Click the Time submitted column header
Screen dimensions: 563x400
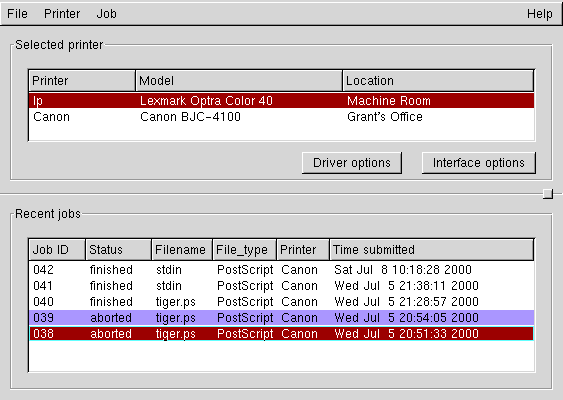(432, 250)
